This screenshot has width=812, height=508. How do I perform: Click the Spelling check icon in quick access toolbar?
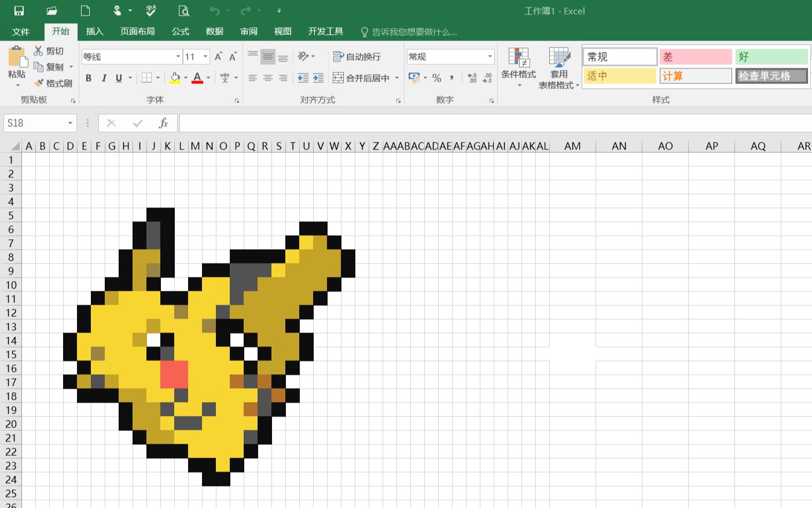(151, 10)
